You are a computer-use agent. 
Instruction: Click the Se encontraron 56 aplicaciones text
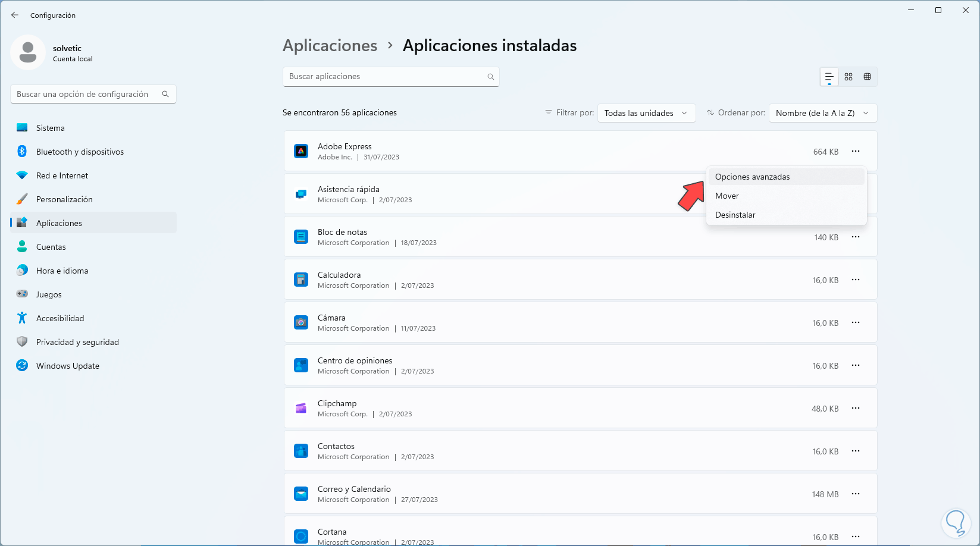340,112
